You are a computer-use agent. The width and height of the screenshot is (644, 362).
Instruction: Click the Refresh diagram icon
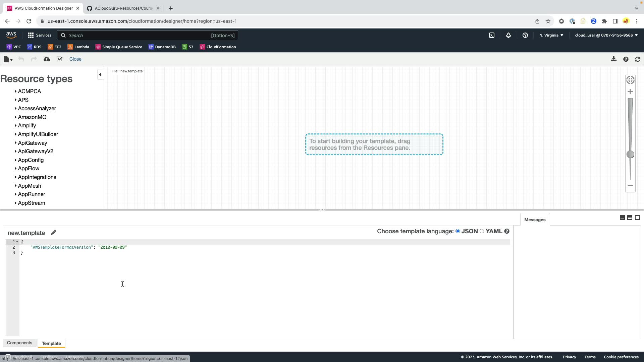[638, 59]
